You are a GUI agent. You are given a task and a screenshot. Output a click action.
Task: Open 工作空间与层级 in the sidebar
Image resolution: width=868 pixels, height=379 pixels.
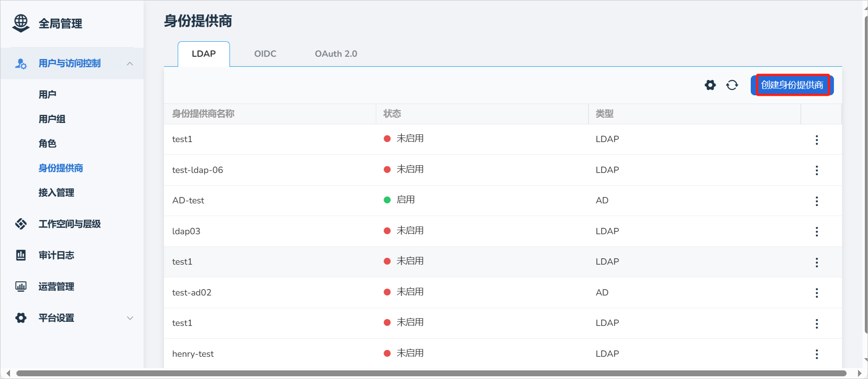tap(70, 224)
